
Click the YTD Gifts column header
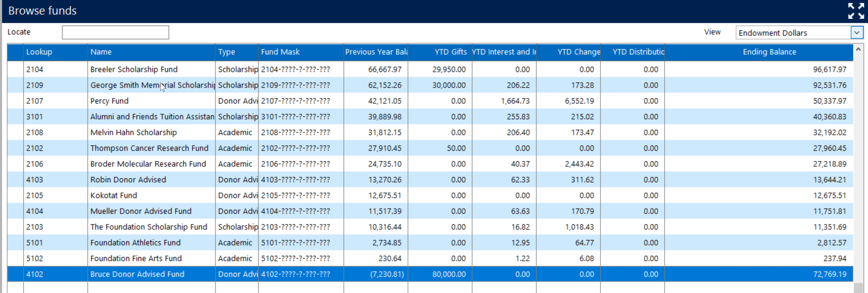pyautogui.click(x=450, y=52)
